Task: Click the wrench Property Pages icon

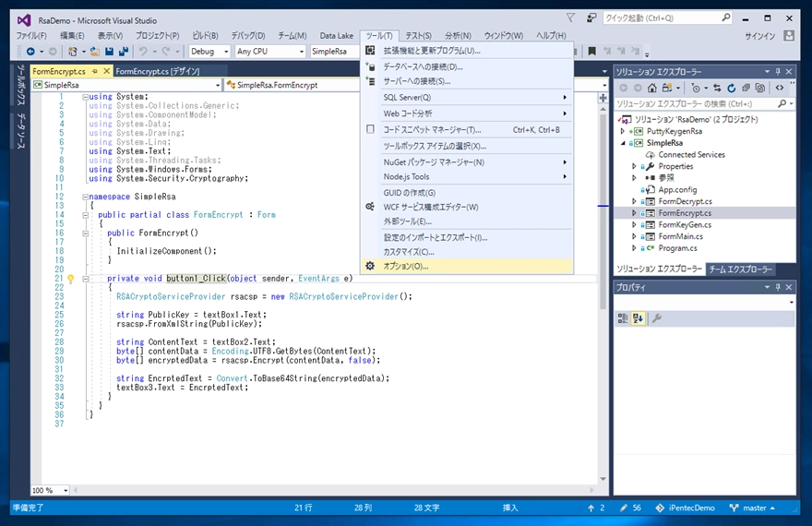Action: [x=657, y=318]
